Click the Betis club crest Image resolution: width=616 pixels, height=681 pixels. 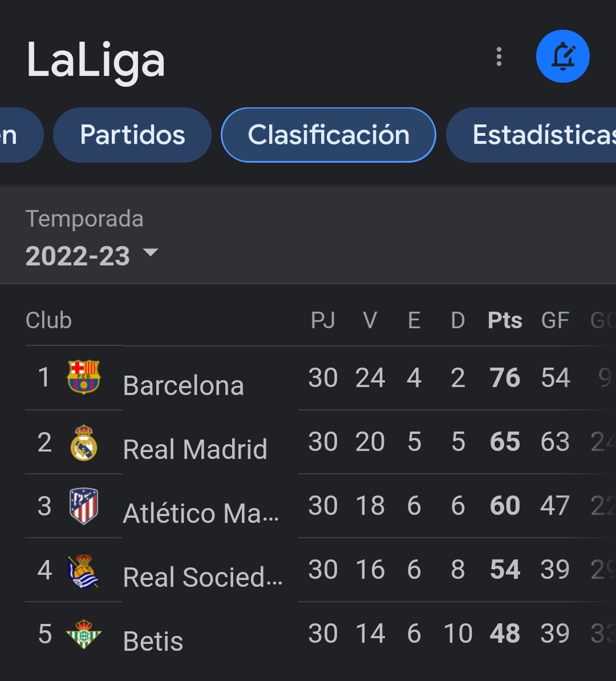point(84,634)
